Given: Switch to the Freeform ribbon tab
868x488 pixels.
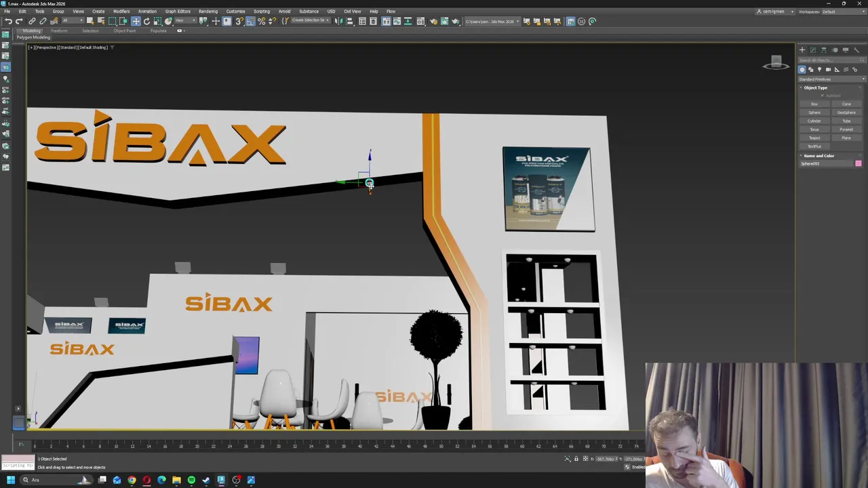Looking at the screenshot, I should coord(59,30).
